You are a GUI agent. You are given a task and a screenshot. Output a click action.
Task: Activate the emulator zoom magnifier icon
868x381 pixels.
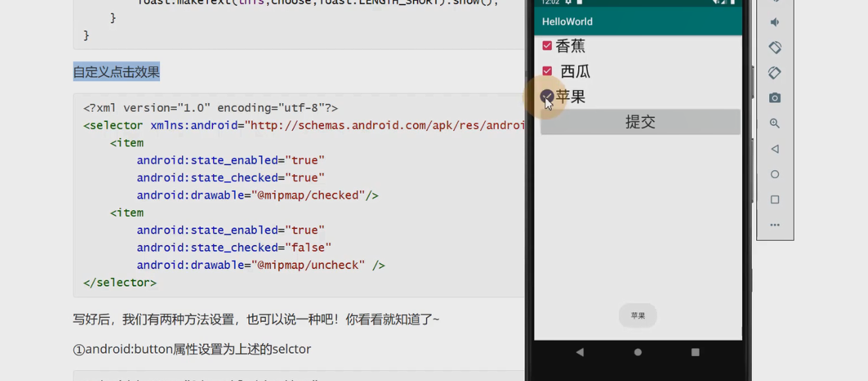click(x=774, y=123)
